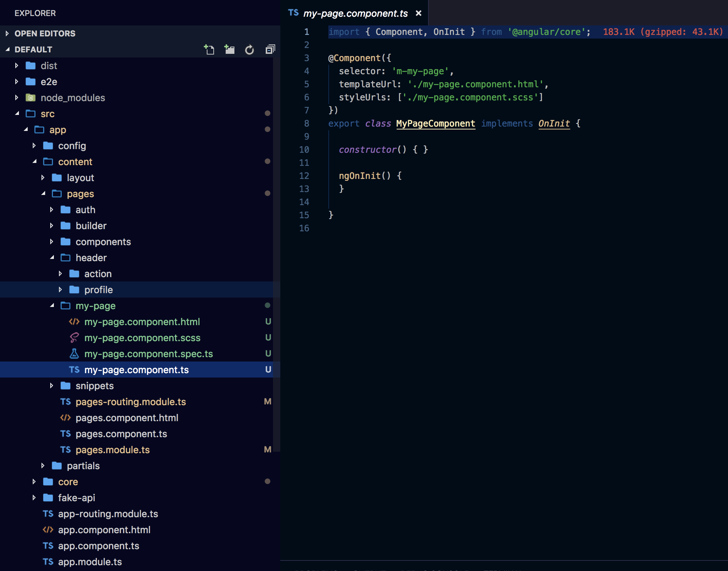Expand the dist folder arrow

click(x=16, y=65)
